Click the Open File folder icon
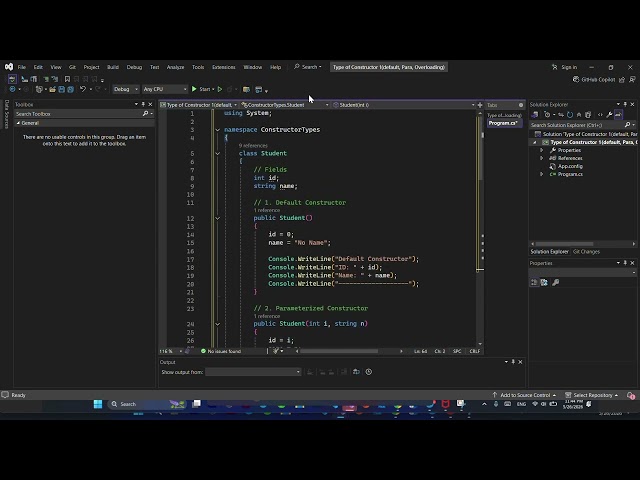The width and height of the screenshot is (640, 480). (52, 89)
